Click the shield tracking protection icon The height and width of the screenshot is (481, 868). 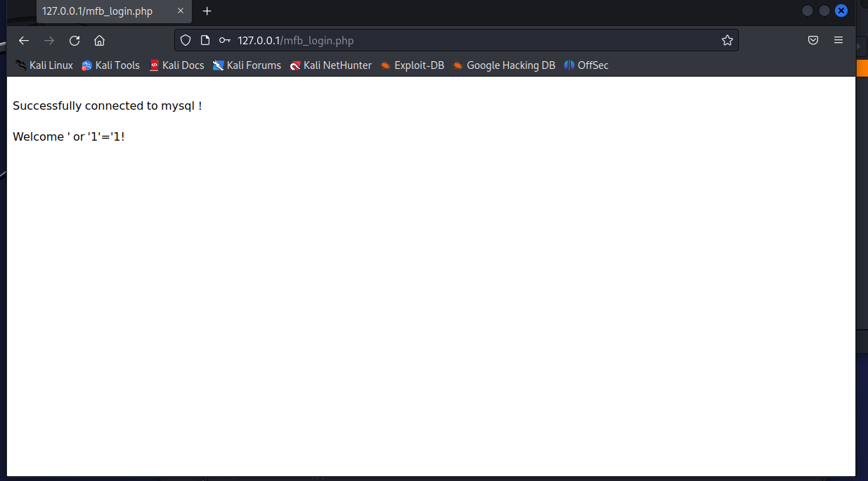tap(186, 40)
